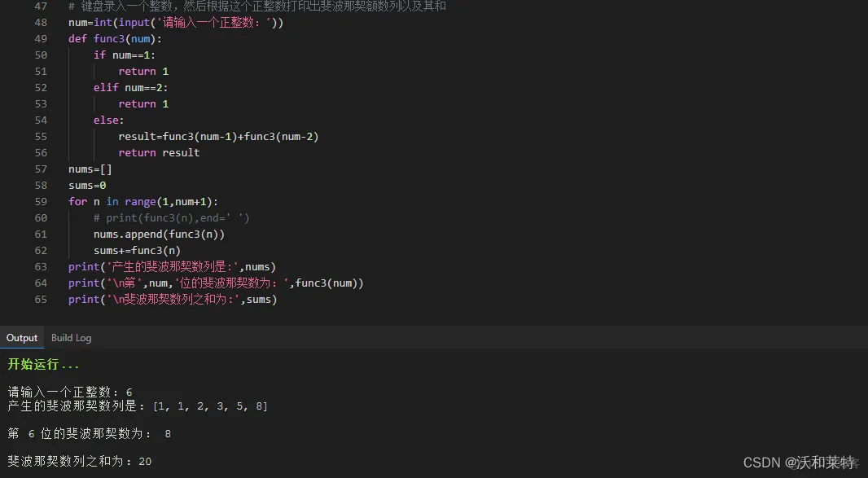Open the Build Log tab
Image resolution: width=868 pixels, height=478 pixels.
[71, 337]
